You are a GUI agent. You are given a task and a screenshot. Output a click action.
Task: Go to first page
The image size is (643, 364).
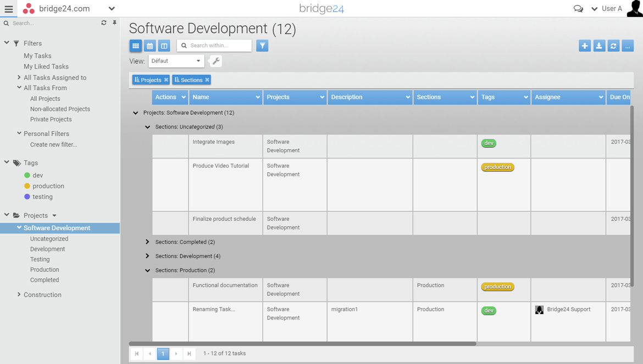point(136,354)
